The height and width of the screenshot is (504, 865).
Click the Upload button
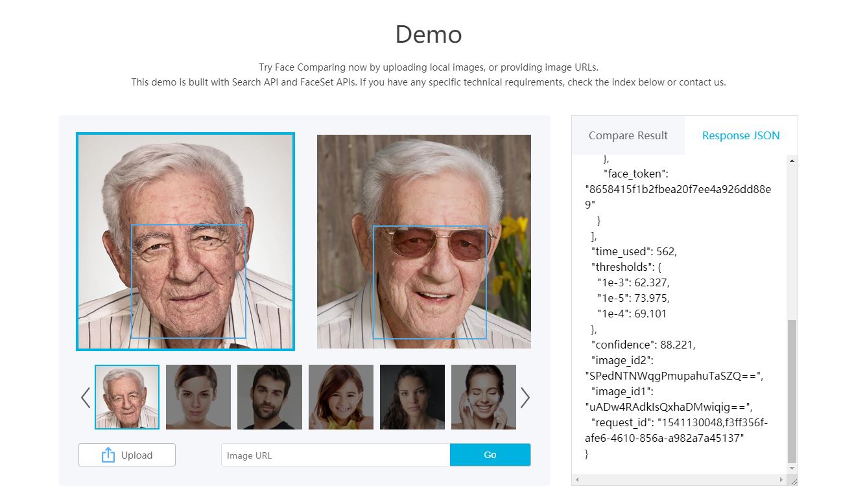coord(127,455)
